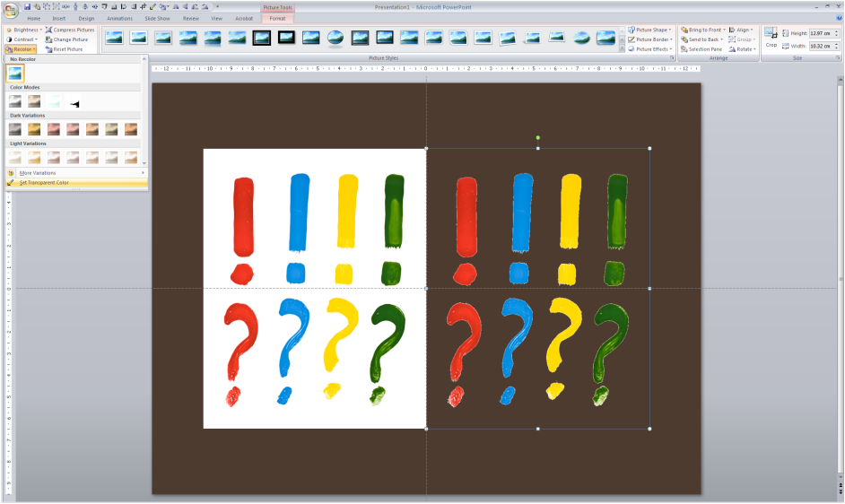This screenshot has height=504, width=845.
Task: Select the Crop tool
Action: [x=771, y=37]
